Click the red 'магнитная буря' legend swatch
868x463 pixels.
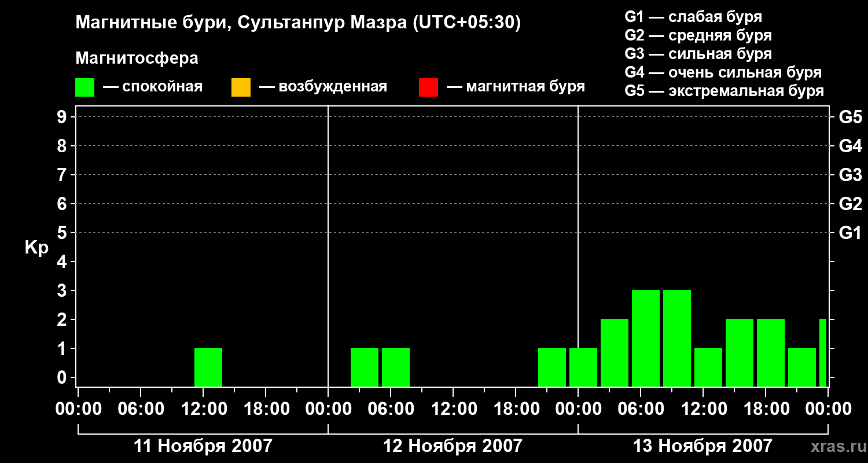(428, 87)
